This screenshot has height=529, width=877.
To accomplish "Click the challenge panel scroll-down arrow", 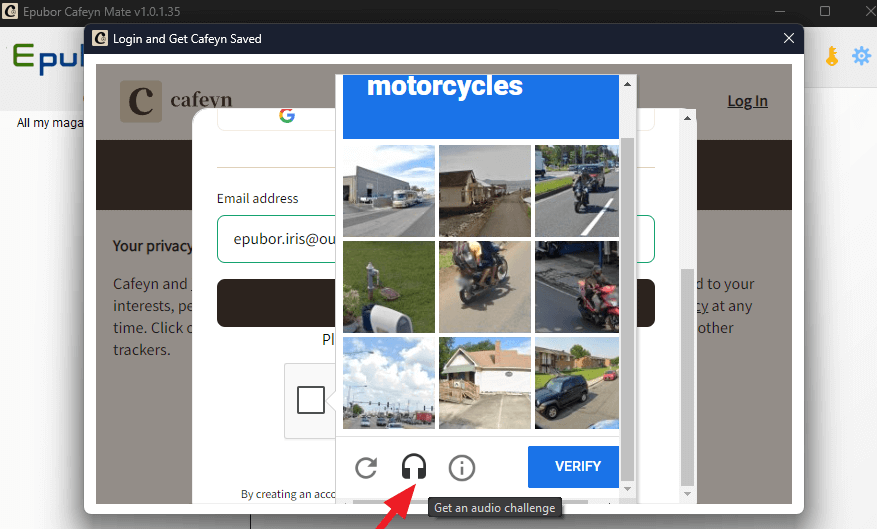I will pos(628,488).
